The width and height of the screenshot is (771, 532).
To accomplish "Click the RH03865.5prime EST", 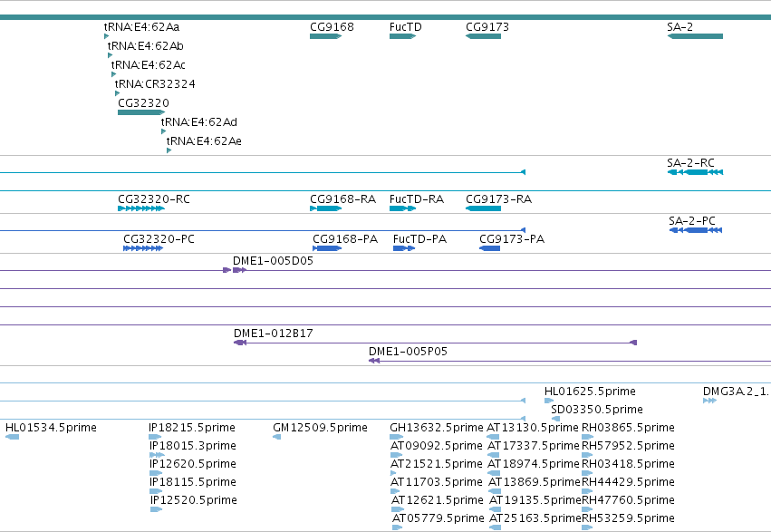I will pyautogui.click(x=587, y=437).
